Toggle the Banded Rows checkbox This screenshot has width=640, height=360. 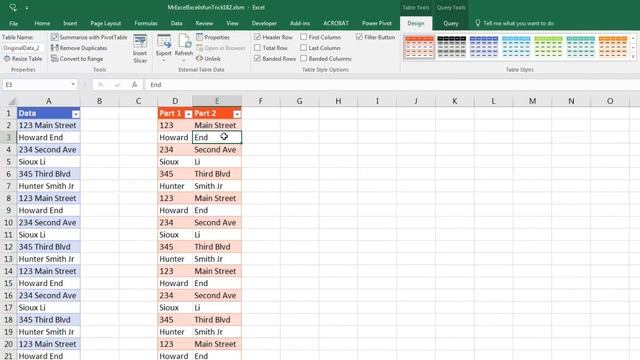point(258,59)
